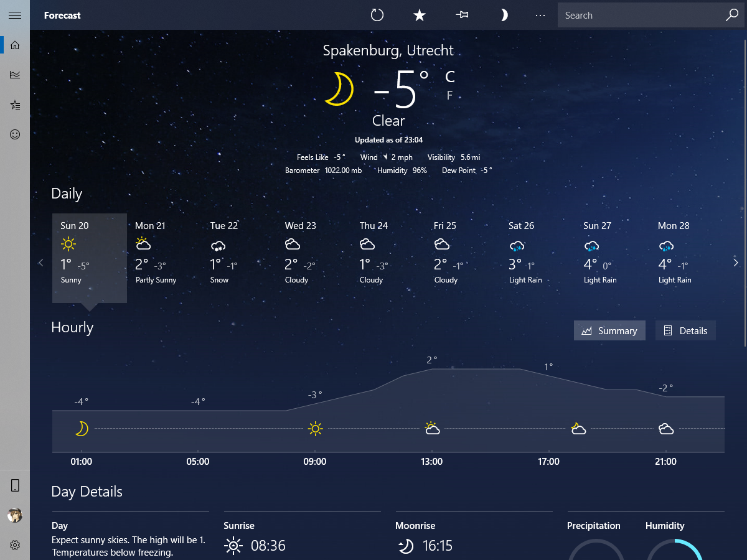747x560 pixels.
Task: Click the large current moon weather icon
Action: point(339,88)
